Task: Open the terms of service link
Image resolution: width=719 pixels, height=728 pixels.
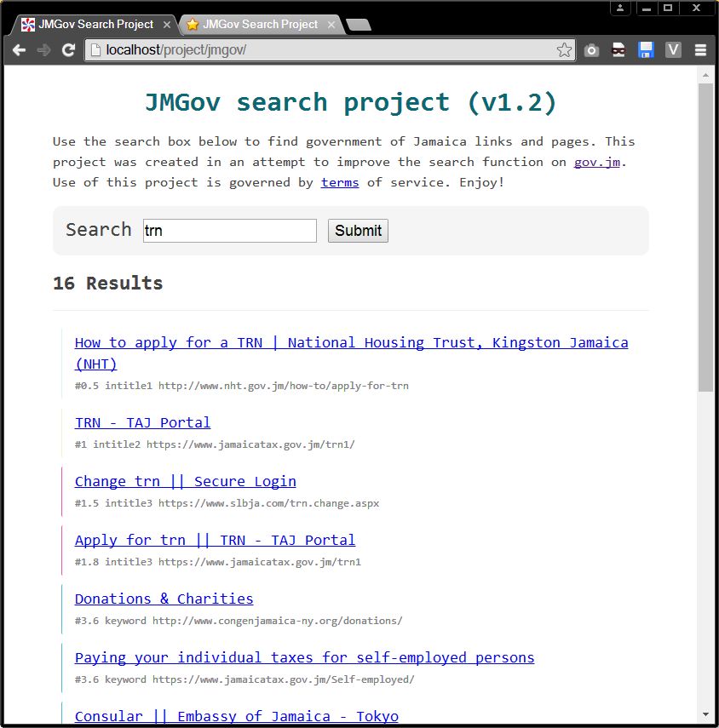Action: point(340,182)
